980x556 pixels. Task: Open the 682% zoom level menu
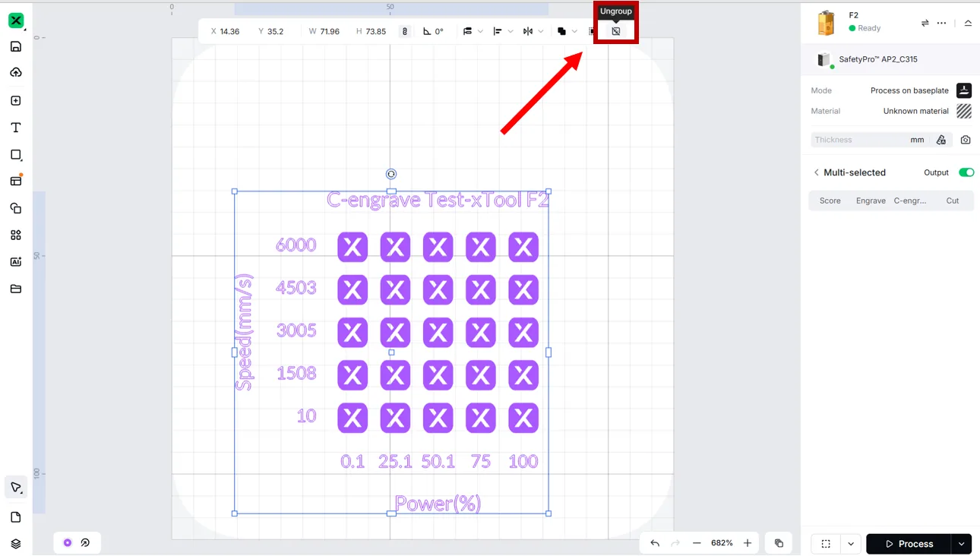722,543
